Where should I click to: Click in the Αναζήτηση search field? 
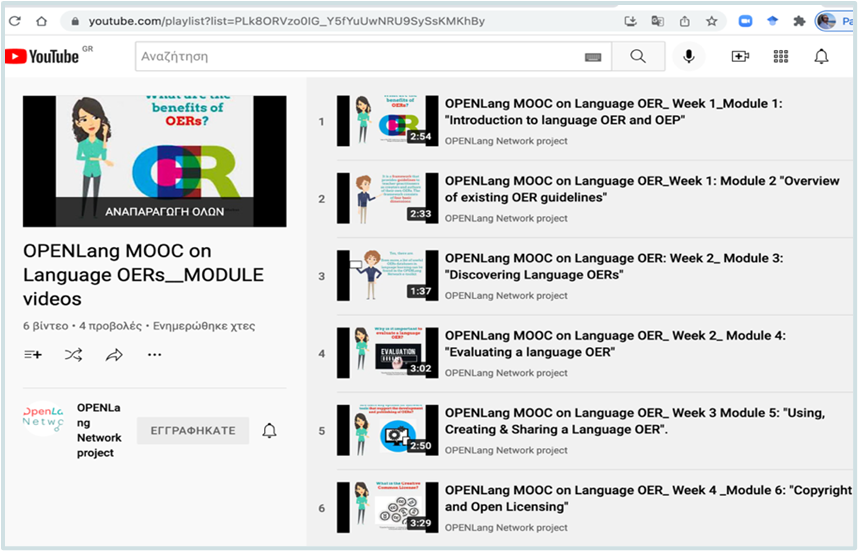[x=361, y=56]
